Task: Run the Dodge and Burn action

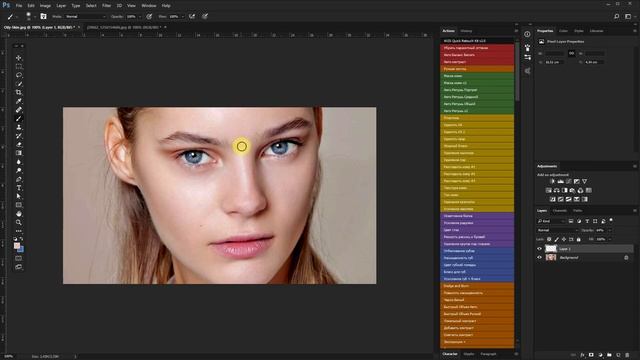Action: tap(477, 286)
